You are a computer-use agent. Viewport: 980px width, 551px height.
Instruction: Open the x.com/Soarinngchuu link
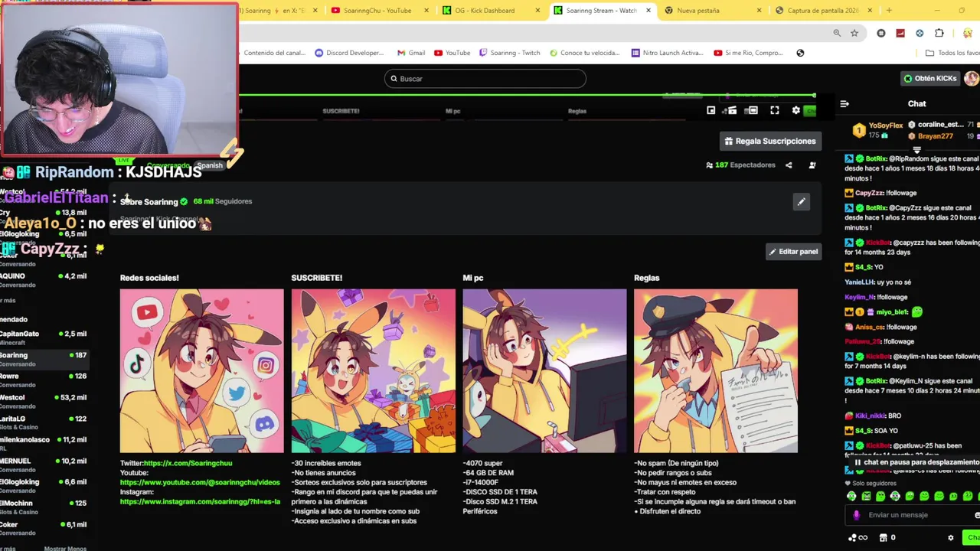tap(188, 463)
